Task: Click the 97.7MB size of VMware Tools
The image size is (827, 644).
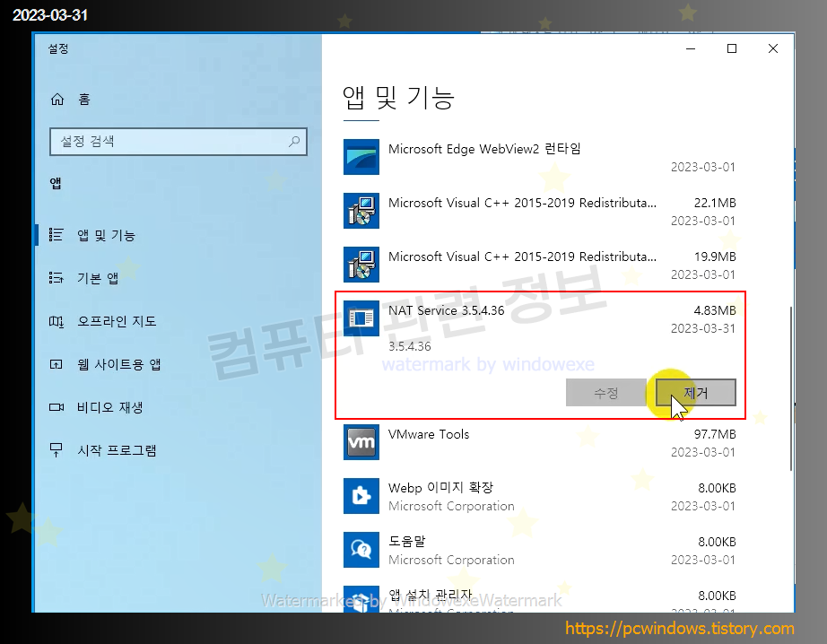Action: point(715,434)
